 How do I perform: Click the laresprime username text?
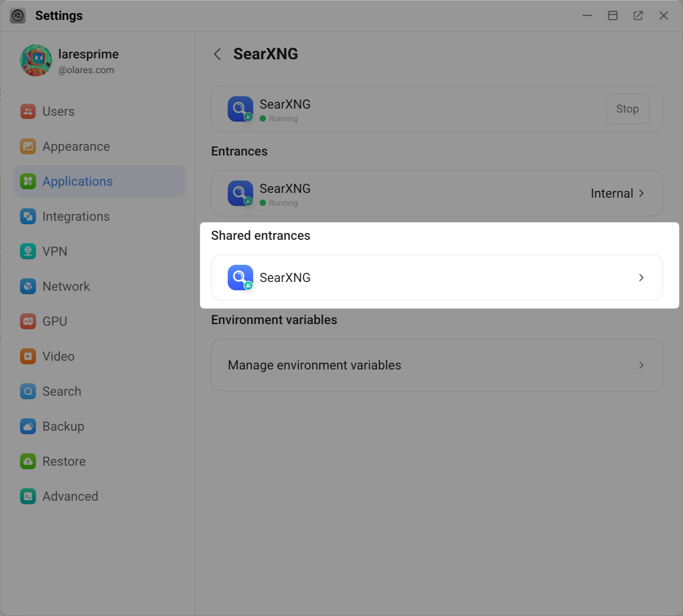(x=88, y=54)
